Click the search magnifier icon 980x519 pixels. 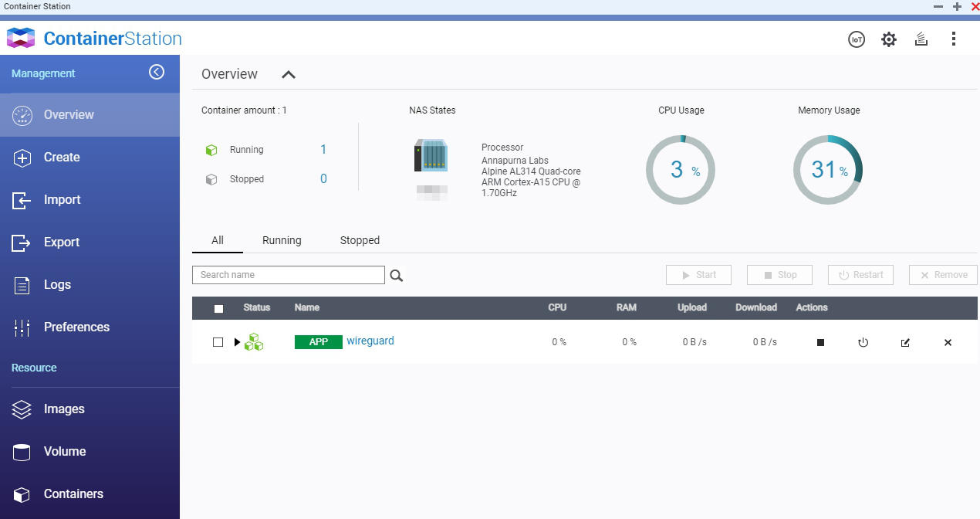pyautogui.click(x=397, y=276)
